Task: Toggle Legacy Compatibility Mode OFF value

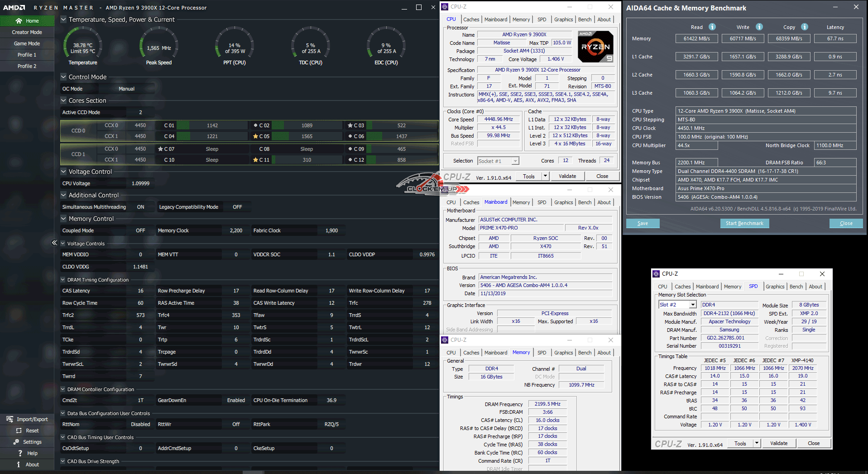Action: point(237,207)
